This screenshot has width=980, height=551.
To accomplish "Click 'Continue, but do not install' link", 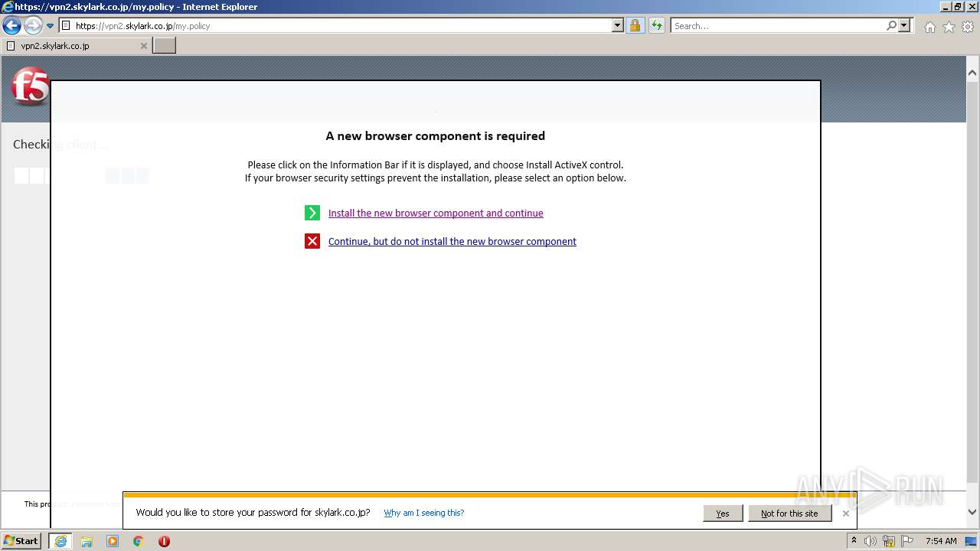I will tap(452, 242).
